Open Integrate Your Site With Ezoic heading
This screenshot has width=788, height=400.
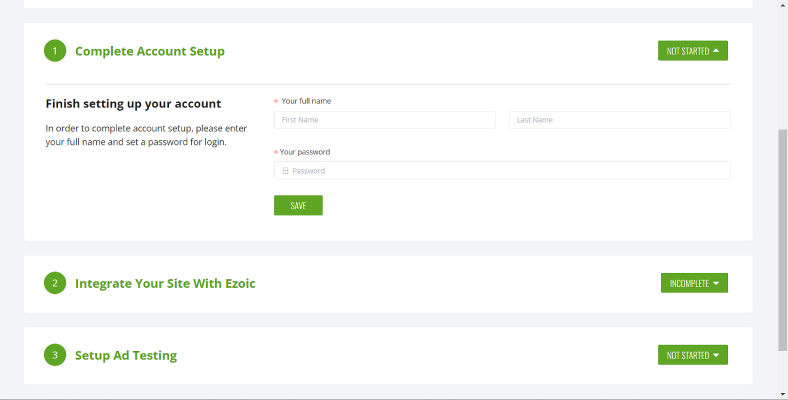[165, 283]
